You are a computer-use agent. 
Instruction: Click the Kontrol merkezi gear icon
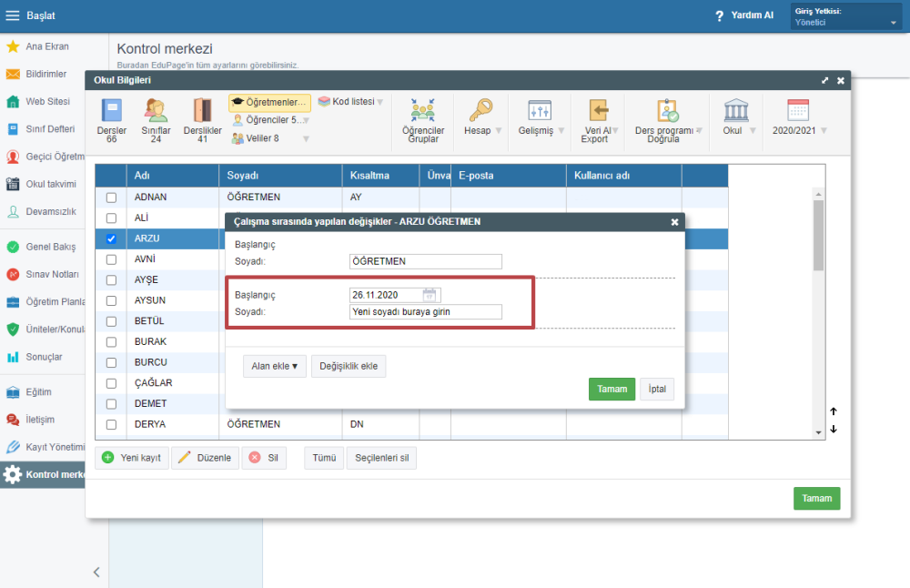(13, 474)
